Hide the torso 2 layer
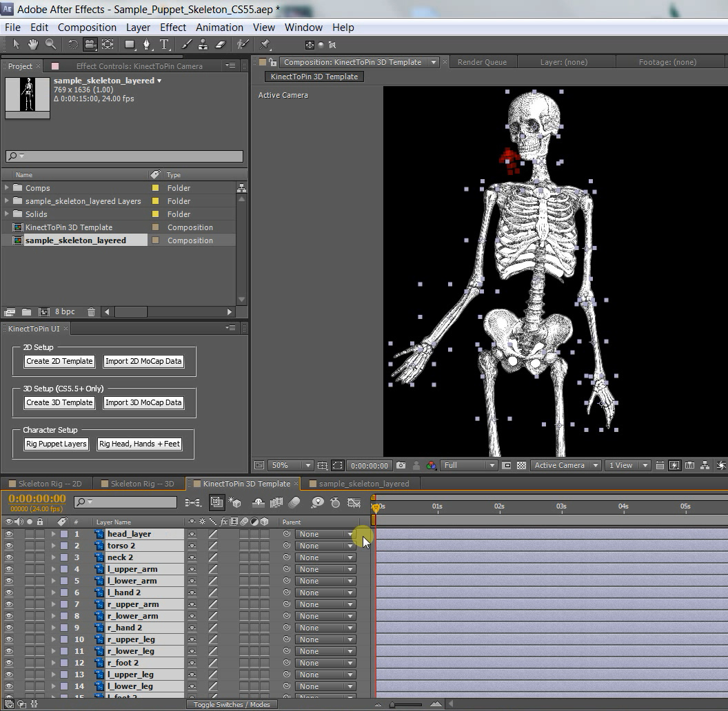Image resolution: width=728 pixels, height=711 pixels. coord(9,546)
